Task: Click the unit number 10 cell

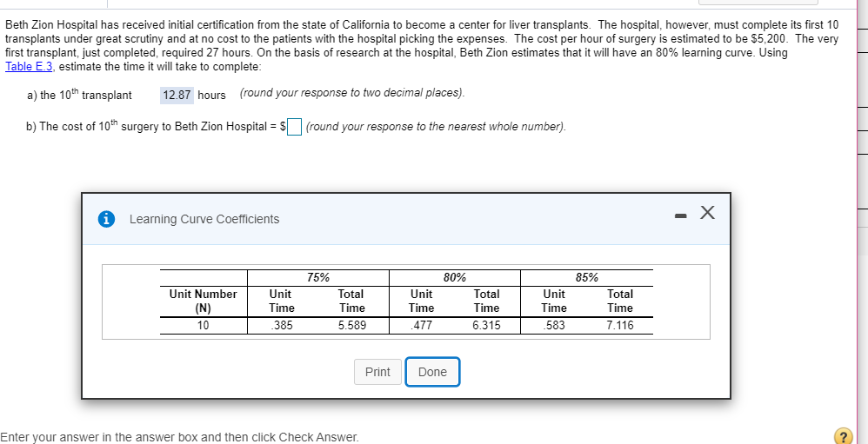Action: [204, 326]
